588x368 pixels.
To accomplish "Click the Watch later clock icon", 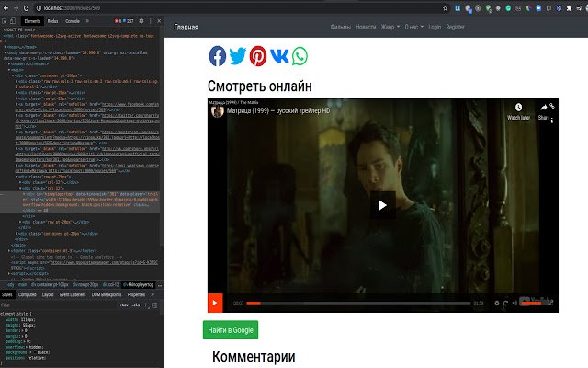I will (x=518, y=108).
